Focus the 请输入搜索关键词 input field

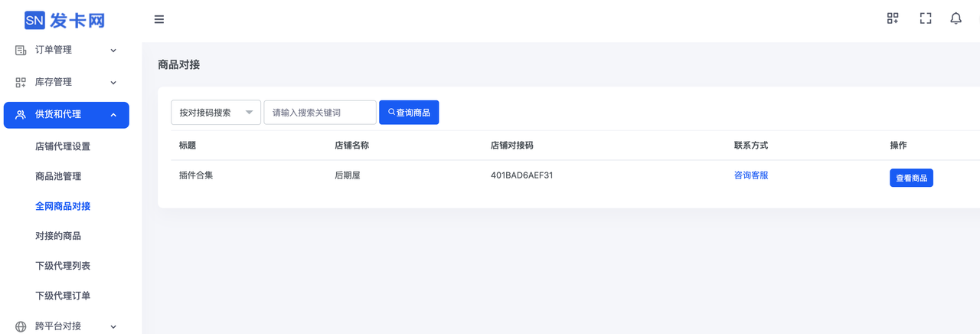[320, 113]
